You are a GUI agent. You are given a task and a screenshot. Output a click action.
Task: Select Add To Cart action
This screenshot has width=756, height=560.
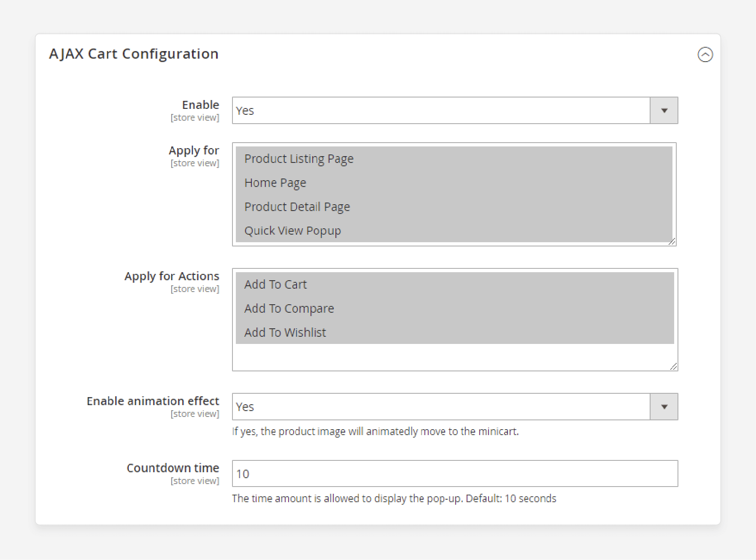pos(455,284)
